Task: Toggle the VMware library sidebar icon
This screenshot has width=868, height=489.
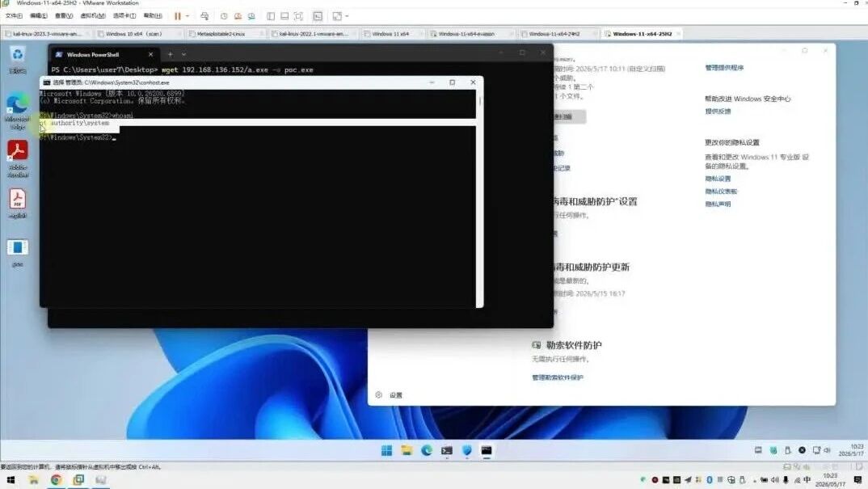Action: (x=271, y=16)
